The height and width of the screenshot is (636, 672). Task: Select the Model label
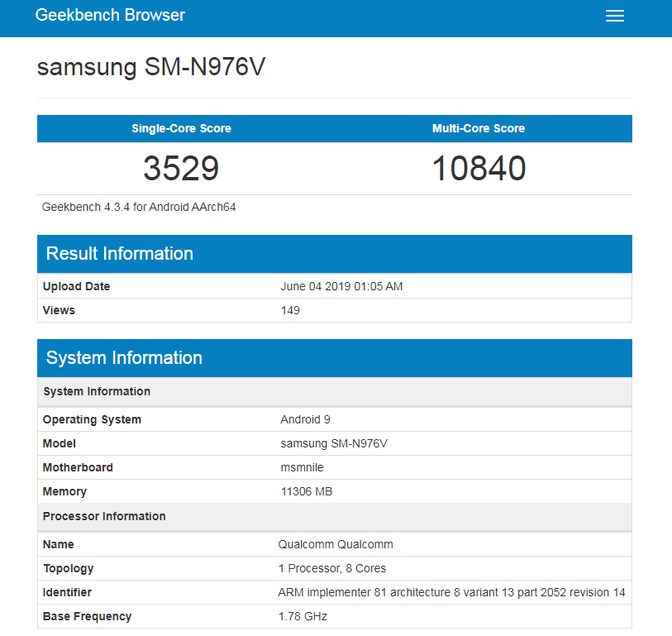click(x=60, y=443)
